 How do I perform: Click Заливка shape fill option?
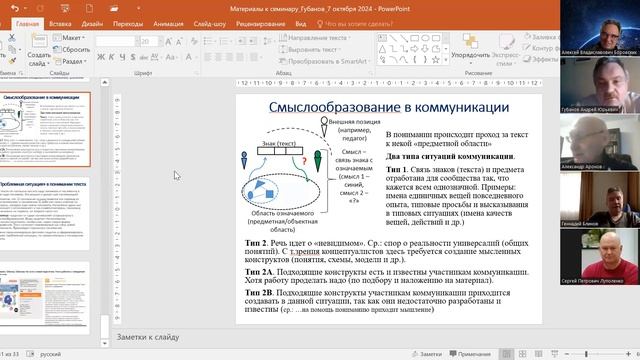541,37
